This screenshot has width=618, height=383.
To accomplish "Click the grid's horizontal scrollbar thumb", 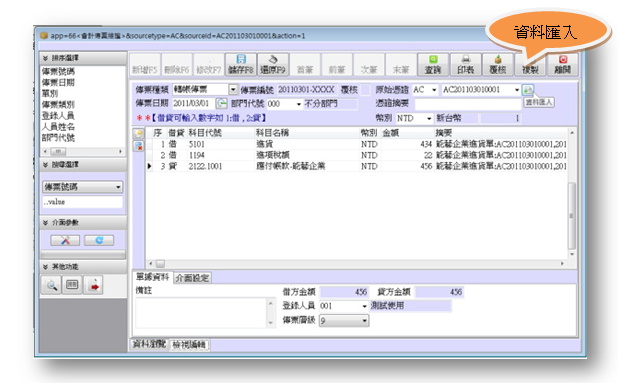I will [160, 264].
